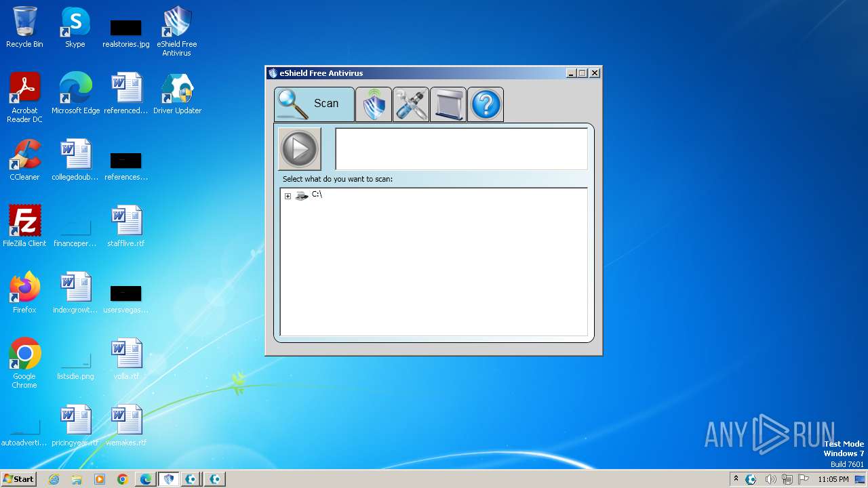Select the Microsoft Edge desktop shortcut
Viewport: 868px width, 488px height.
coord(75,94)
